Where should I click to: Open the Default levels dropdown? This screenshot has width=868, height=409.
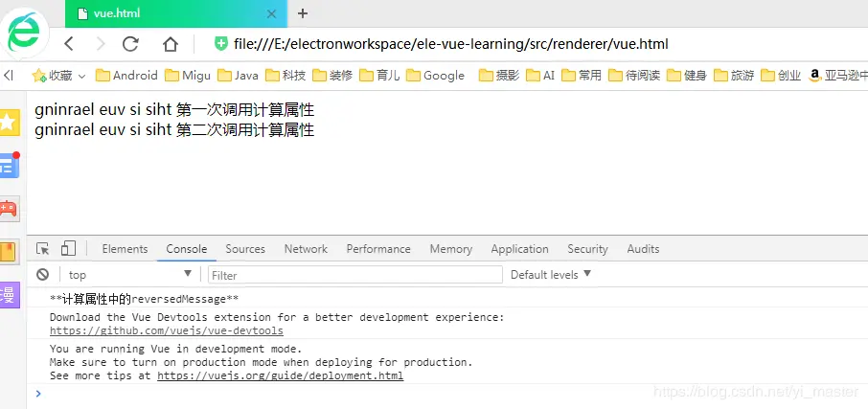pyautogui.click(x=551, y=275)
